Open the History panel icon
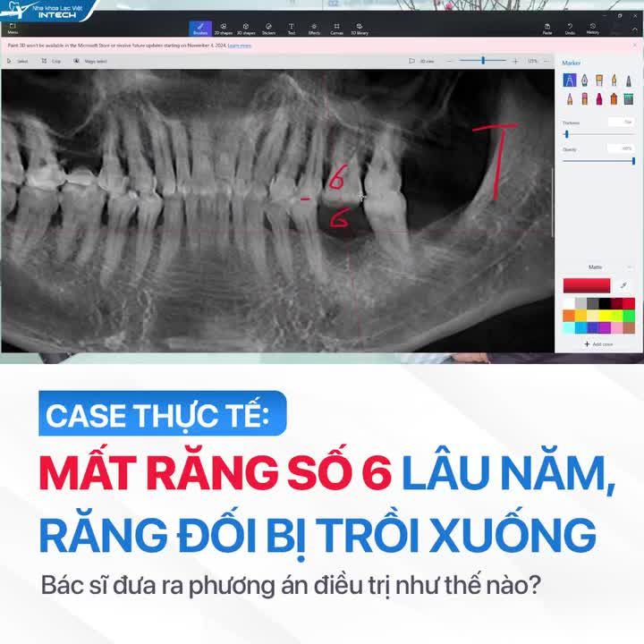Image resolution: width=644 pixels, height=644 pixels. click(x=592, y=29)
